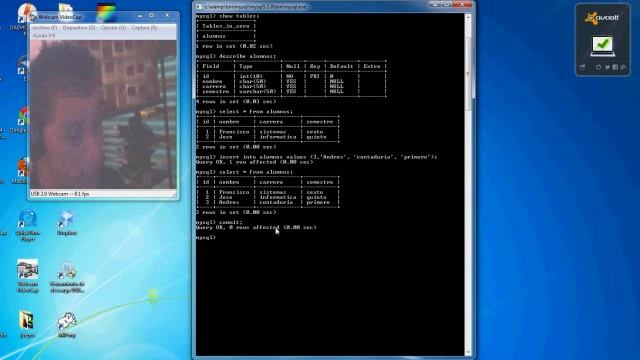Close the mysql console window
This screenshot has height=360, width=640.
462,4
